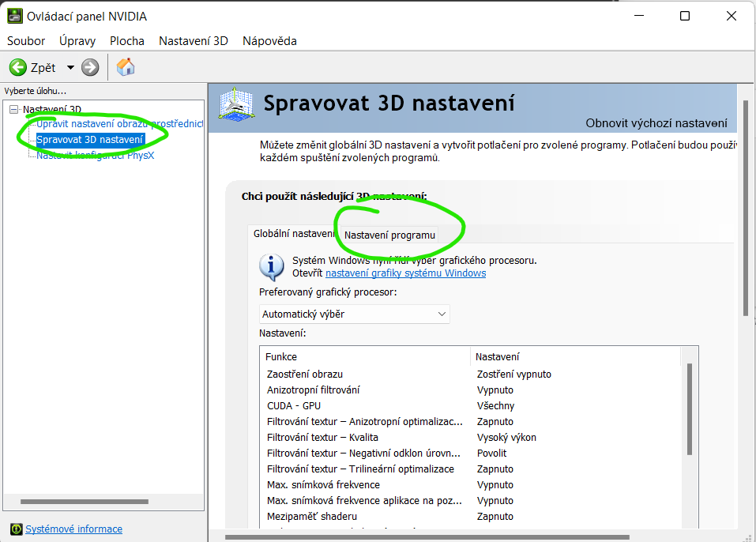Minimize the NVIDIA control panel window
The height and width of the screenshot is (542, 756).
coord(639,16)
